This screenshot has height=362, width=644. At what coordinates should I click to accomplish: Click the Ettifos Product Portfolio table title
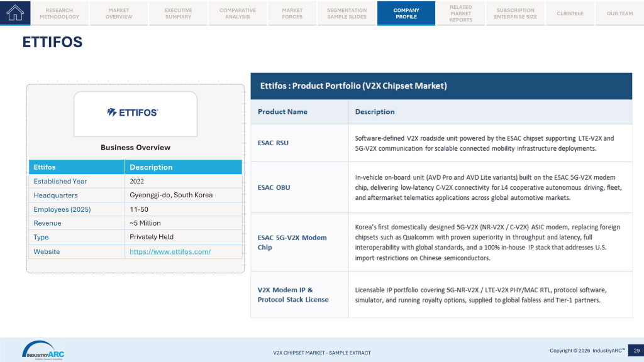pyautogui.click(x=353, y=85)
